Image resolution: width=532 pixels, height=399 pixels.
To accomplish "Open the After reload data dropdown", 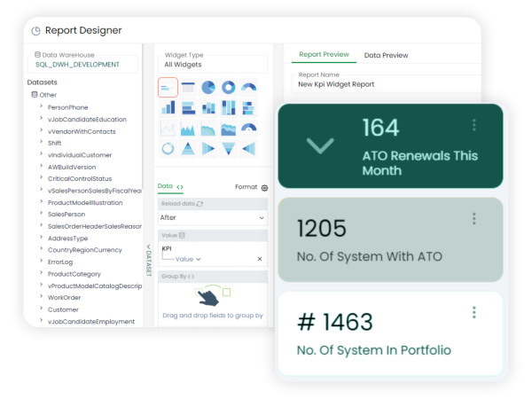I will 213,218.
